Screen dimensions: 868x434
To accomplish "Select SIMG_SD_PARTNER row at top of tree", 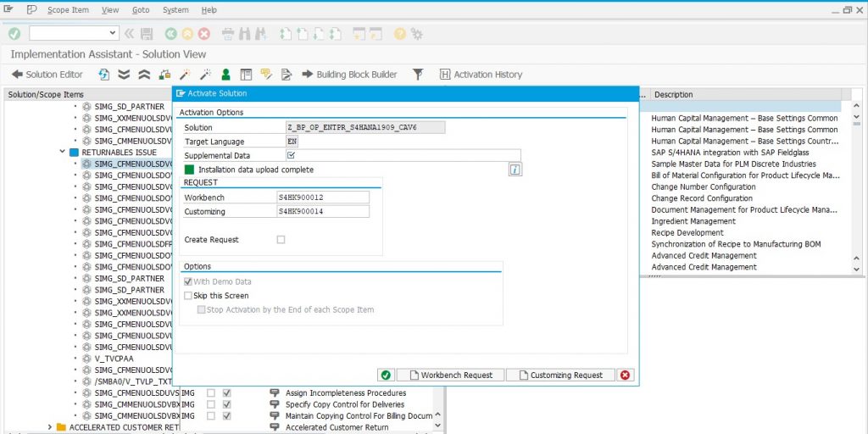I will 129,106.
